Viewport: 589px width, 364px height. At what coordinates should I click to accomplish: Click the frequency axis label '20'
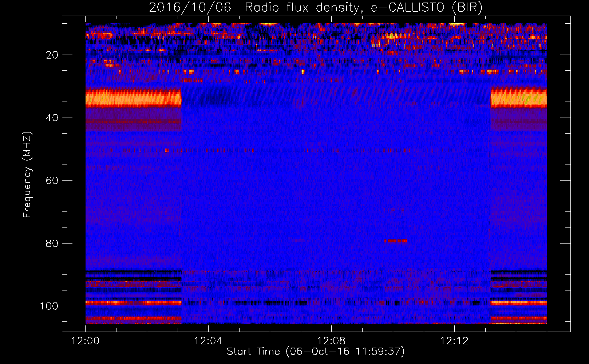(x=52, y=55)
